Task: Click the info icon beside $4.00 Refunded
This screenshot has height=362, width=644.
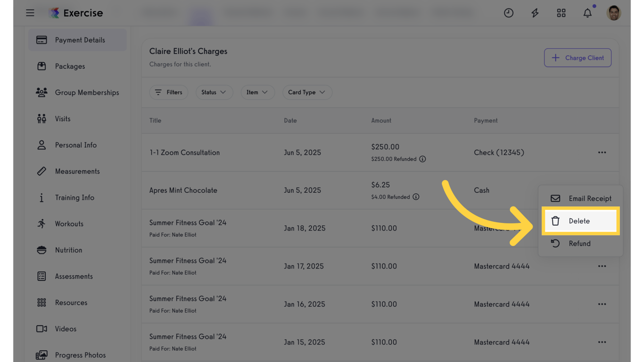Action: pos(416,197)
